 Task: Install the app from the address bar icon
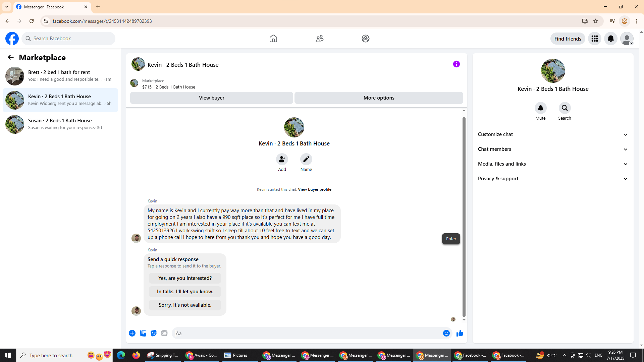pyautogui.click(x=585, y=21)
